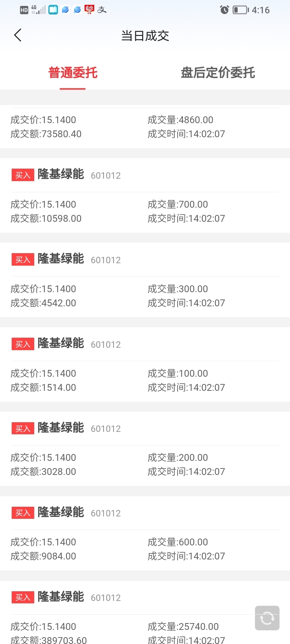Tap the Alipay notification icon
290x644 pixels.
pos(102,10)
